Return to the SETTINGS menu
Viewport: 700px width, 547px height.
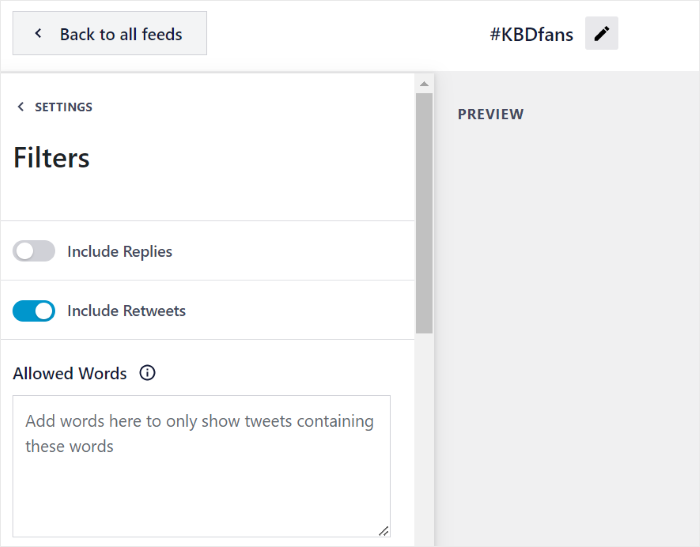pos(63,107)
